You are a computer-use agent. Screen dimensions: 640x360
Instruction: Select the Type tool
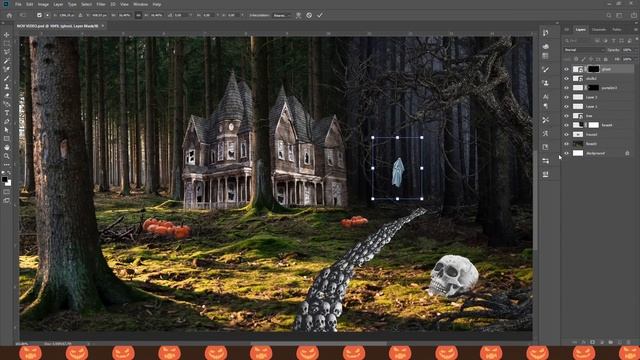pyautogui.click(x=7, y=113)
